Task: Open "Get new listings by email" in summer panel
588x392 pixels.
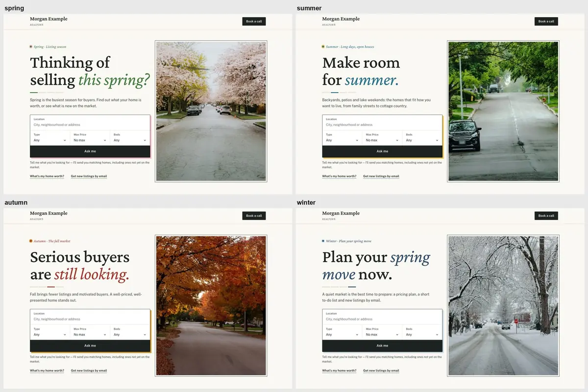Action: (x=381, y=176)
